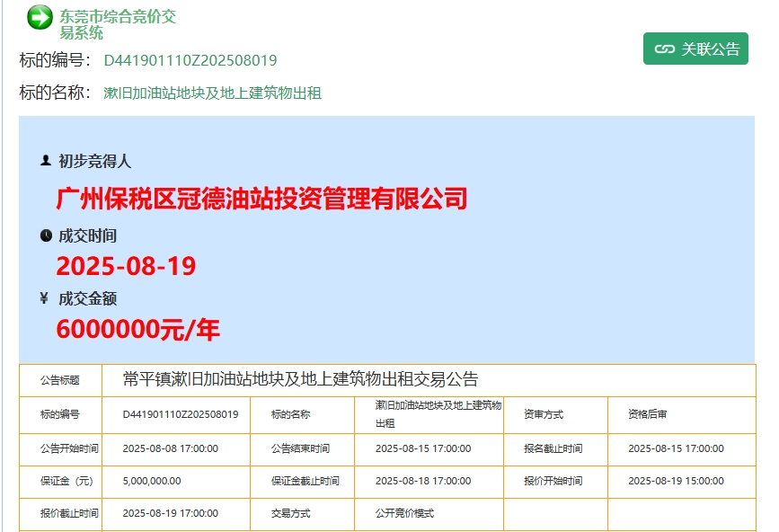Click deposit value 5,000,000.00
Viewport: 779px width, 532px height.
click(x=152, y=481)
